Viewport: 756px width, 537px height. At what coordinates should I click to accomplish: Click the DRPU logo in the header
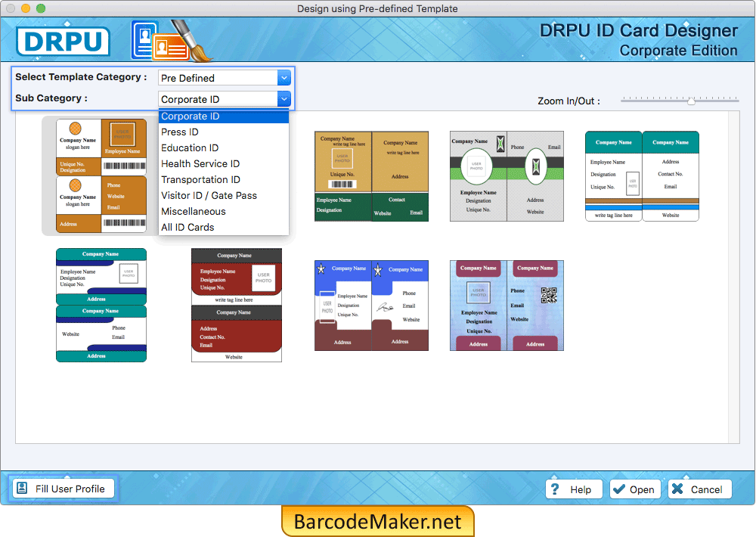click(64, 41)
